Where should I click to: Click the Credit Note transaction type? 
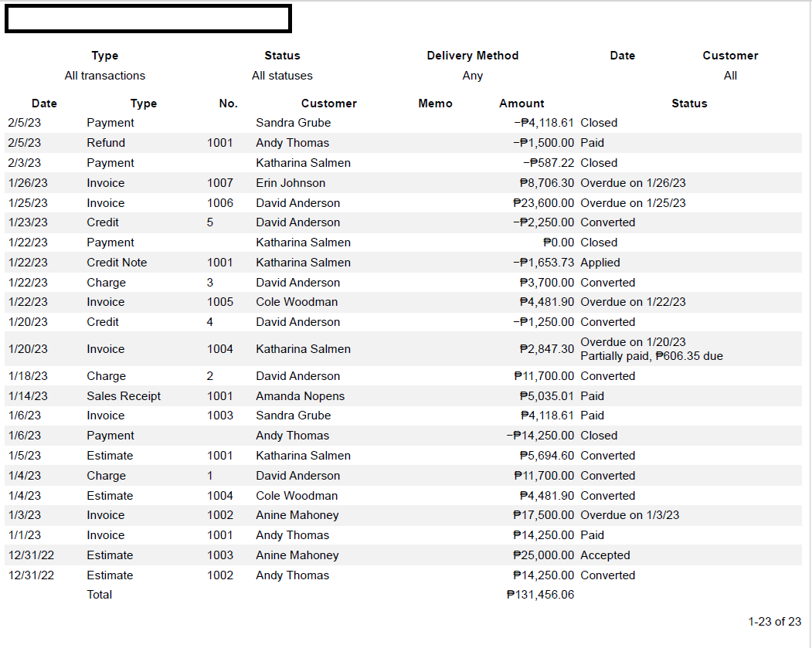(x=117, y=263)
